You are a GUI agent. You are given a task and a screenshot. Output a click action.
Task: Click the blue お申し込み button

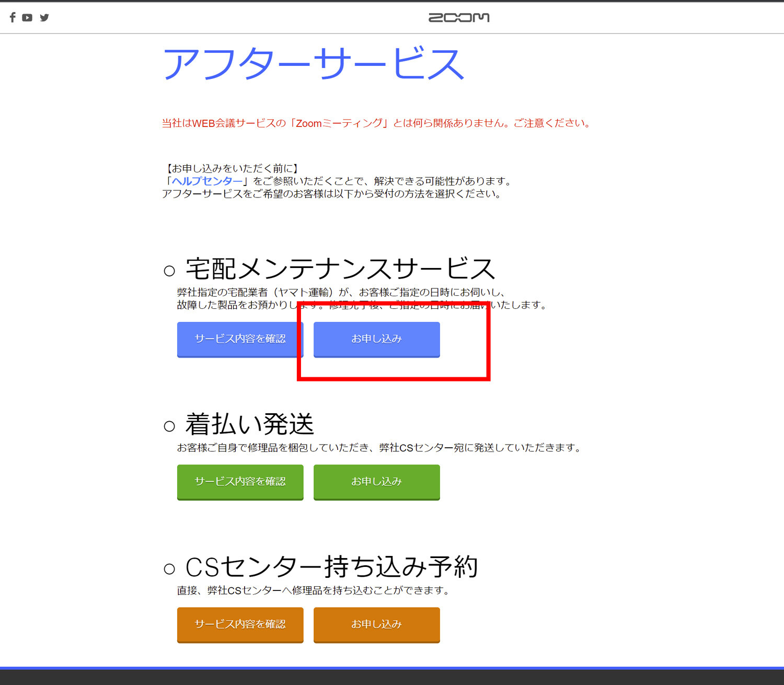pyautogui.click(x=377, y=340)
